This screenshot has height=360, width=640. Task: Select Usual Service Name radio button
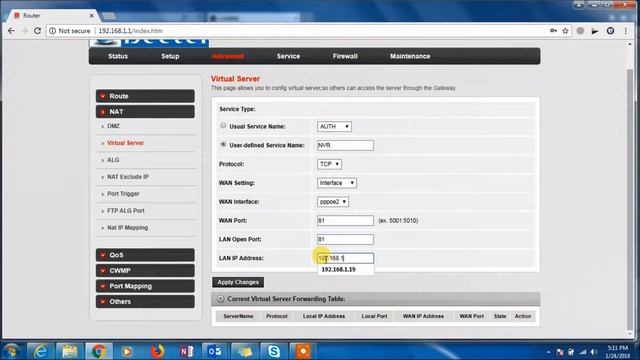(x=223, y=126)
